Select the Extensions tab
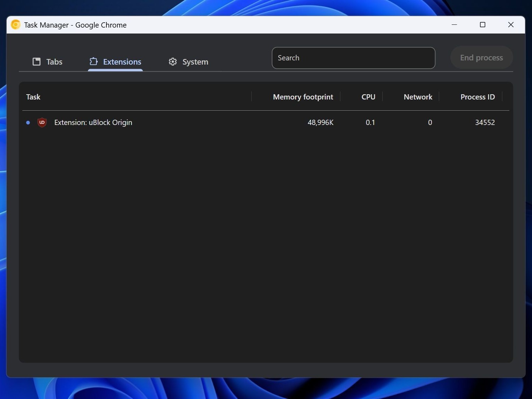The height and width of the screenshot is (399, 532). pyautogui.click(x=115, y=62)
